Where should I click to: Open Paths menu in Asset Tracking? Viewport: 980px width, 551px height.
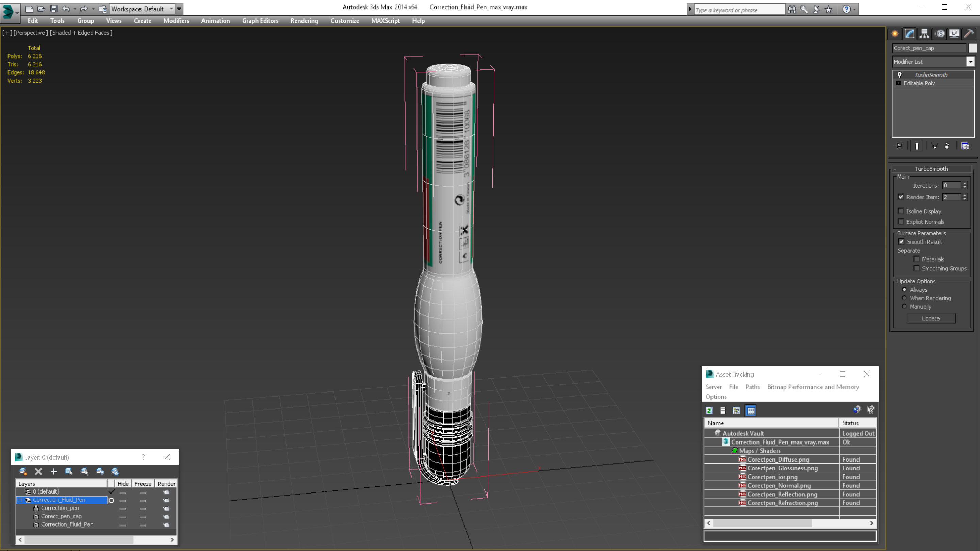tap(752, 387)
